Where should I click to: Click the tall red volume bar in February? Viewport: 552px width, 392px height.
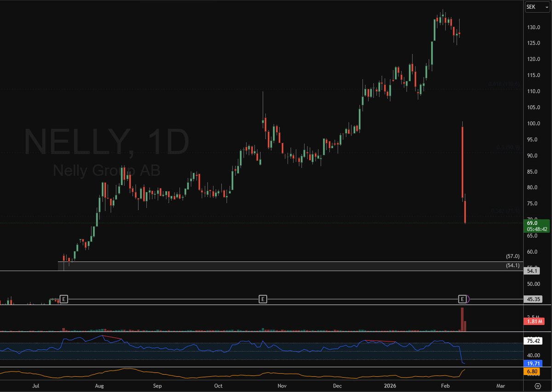pyautogui.click(x=462, y=319)
